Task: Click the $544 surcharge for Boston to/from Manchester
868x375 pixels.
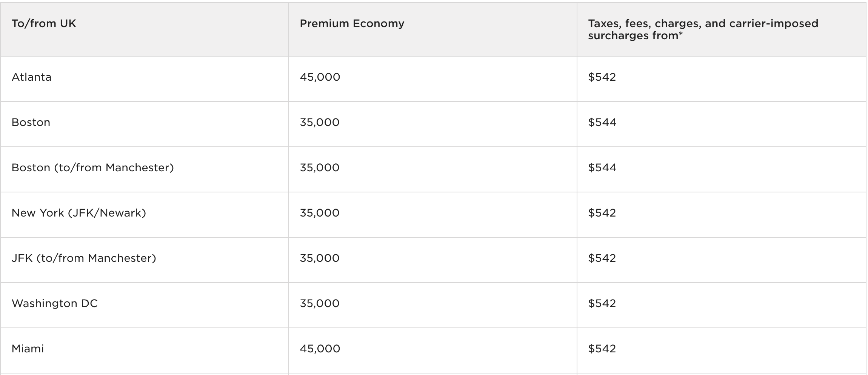Action: [x=602, y=168]
